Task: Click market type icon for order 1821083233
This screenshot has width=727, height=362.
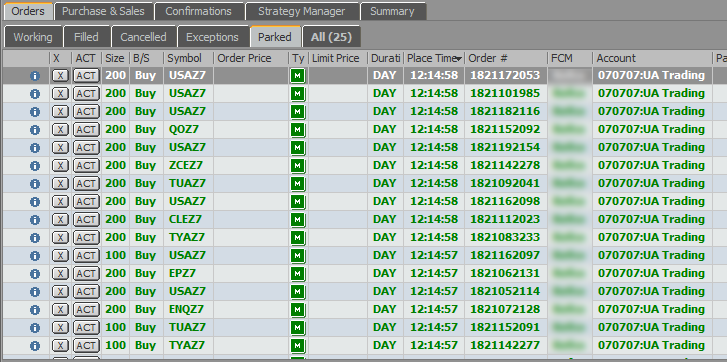Action: click(x=298, y=238)
